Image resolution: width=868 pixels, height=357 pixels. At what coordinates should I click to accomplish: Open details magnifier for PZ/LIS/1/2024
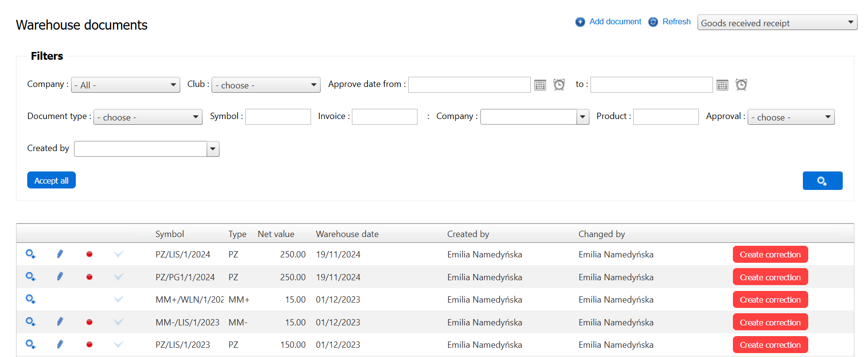(x=31, y=254)
